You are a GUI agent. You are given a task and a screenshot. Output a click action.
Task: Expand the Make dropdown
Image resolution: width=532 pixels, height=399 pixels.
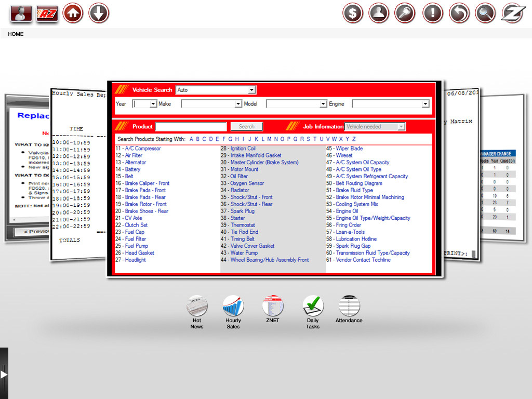(211, 104)
